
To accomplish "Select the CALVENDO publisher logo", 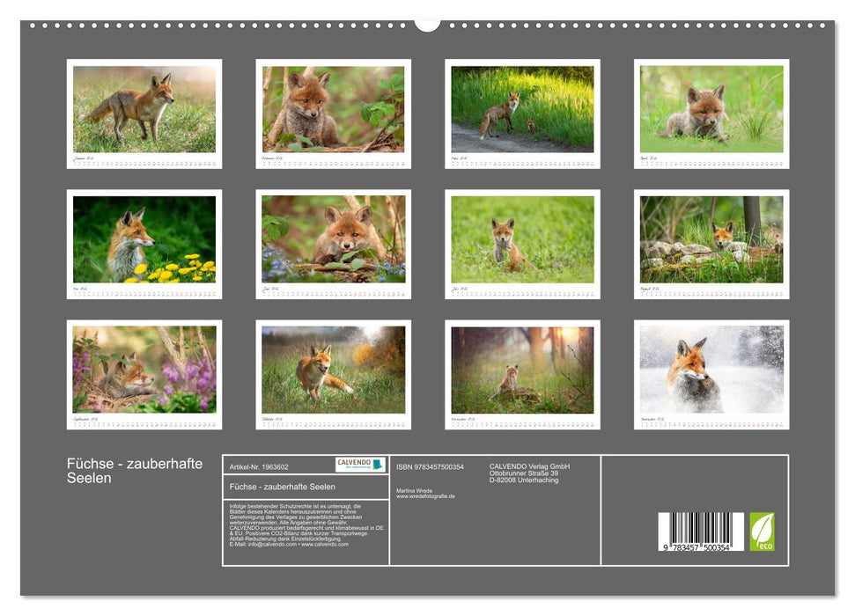I will point(359,465).
